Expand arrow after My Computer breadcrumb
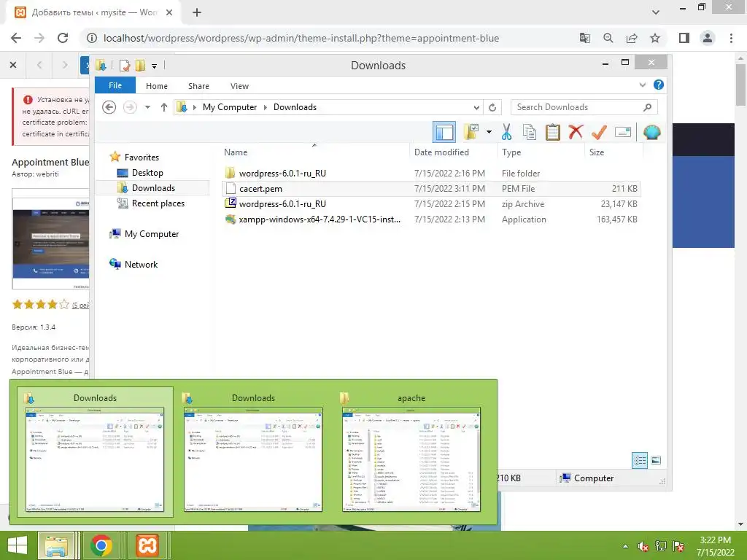This screenshot has width=747, height=560. (266, 107)
